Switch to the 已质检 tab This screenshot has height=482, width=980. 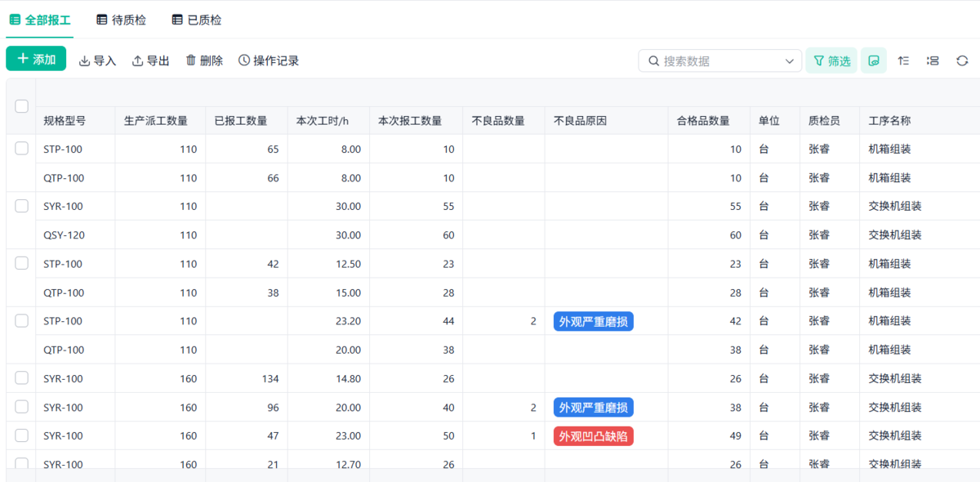[x=196, y=20]
